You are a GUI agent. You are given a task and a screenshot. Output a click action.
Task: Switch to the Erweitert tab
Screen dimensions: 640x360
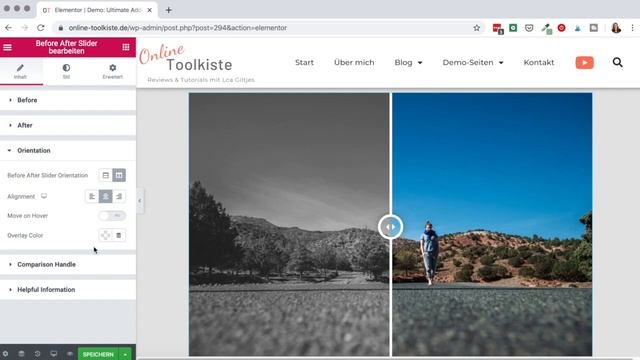pyautogui.click(x=113, y=71)
